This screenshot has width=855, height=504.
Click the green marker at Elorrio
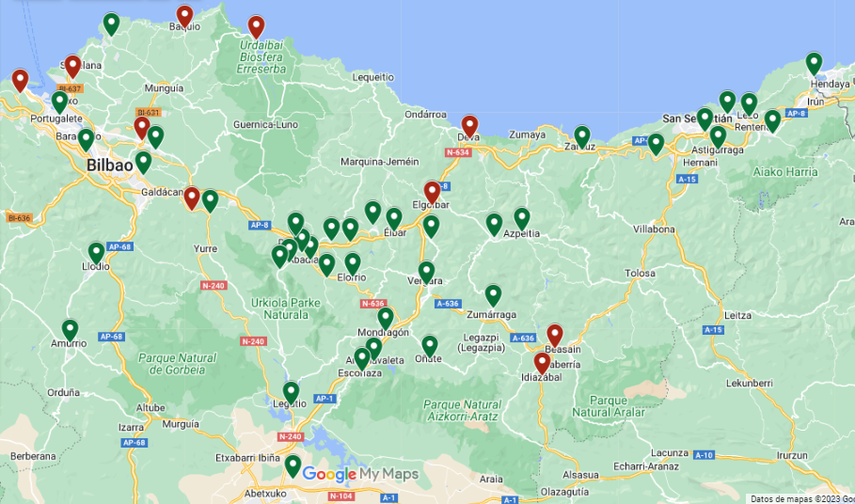(353, 263)
